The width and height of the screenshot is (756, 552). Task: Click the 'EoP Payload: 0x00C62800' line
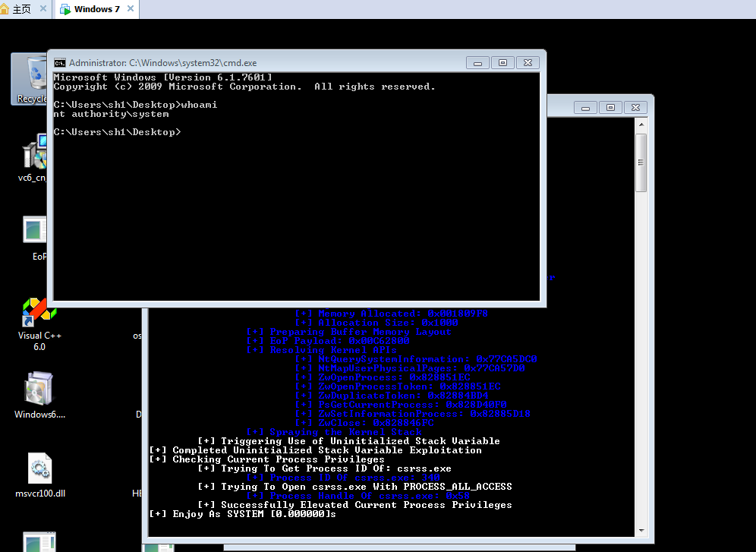(x=328, y=341)
